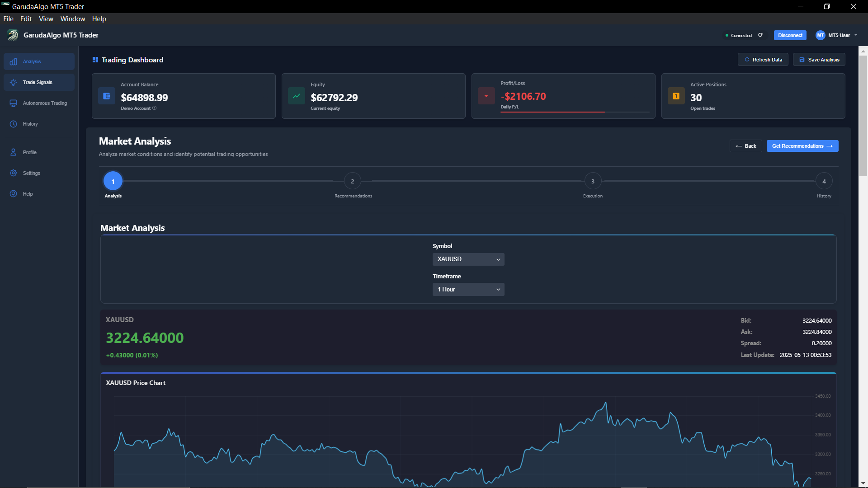Click the info icon next to Demo Account
868x488 pixels.
[155, 108]
